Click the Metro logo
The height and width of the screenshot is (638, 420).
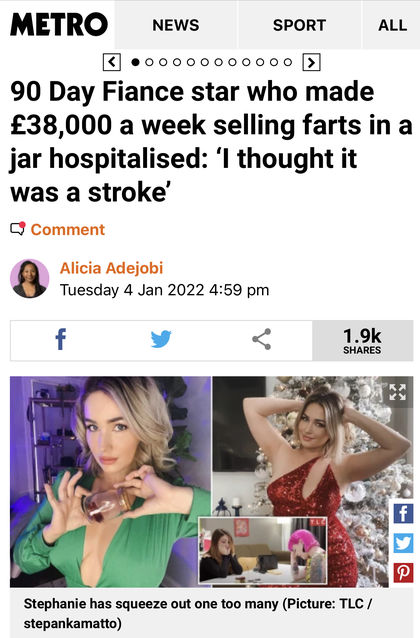coord(59,24)
